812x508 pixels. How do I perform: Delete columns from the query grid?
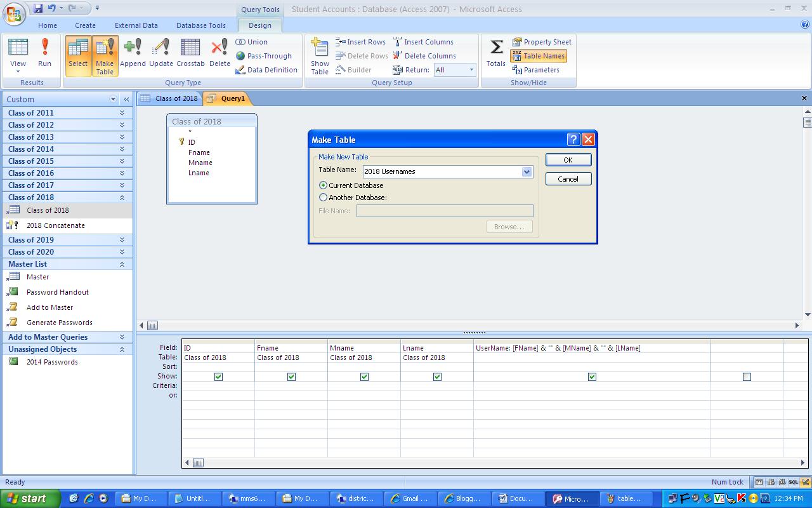[x=425, y=55]
